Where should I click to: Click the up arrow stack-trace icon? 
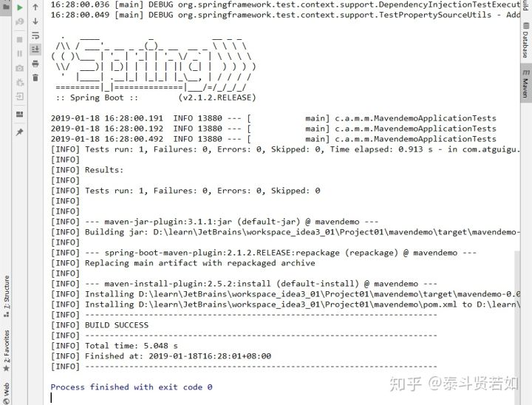(x=35, y=7)
